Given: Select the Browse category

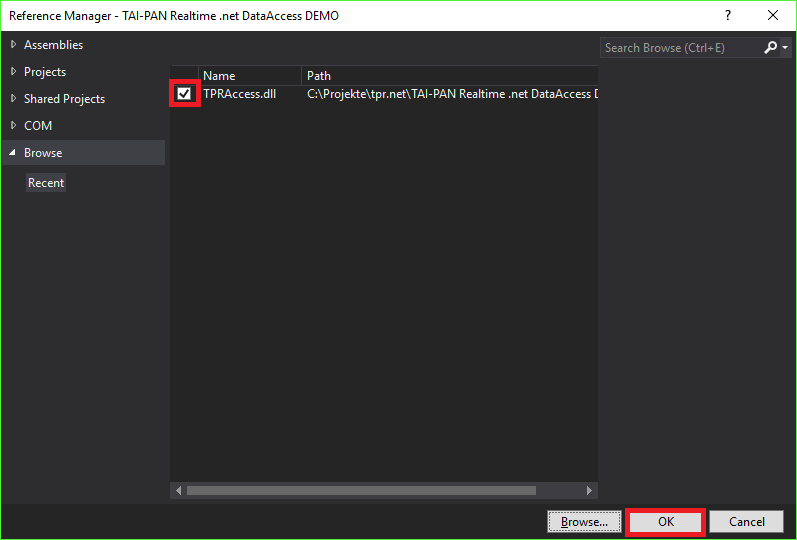Looking at the screenshot, I should pyautogui.click(x=84, y=153).
